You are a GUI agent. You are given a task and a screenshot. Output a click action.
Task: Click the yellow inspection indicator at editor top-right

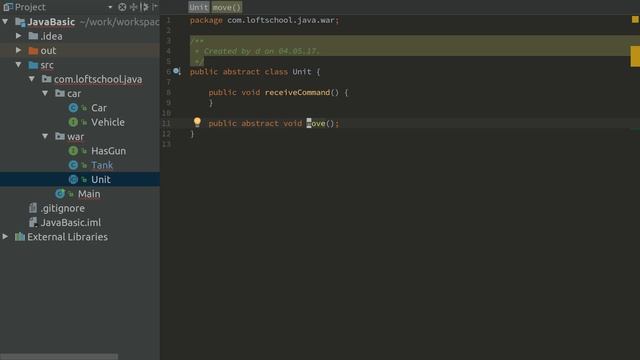[x=636, y=19]
